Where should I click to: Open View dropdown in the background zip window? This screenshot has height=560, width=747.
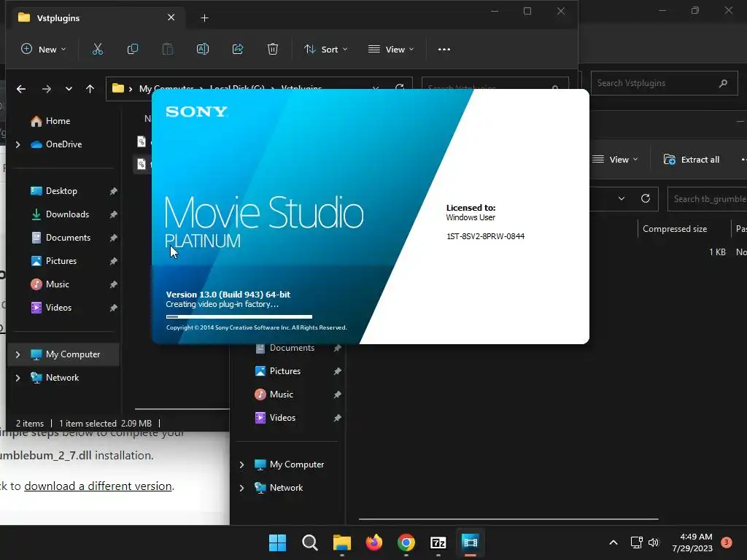[x=615, y=160]
